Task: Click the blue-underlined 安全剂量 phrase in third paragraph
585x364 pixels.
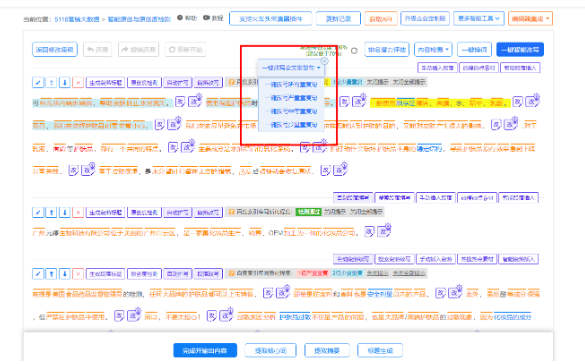Action: [x=380, y=294]
